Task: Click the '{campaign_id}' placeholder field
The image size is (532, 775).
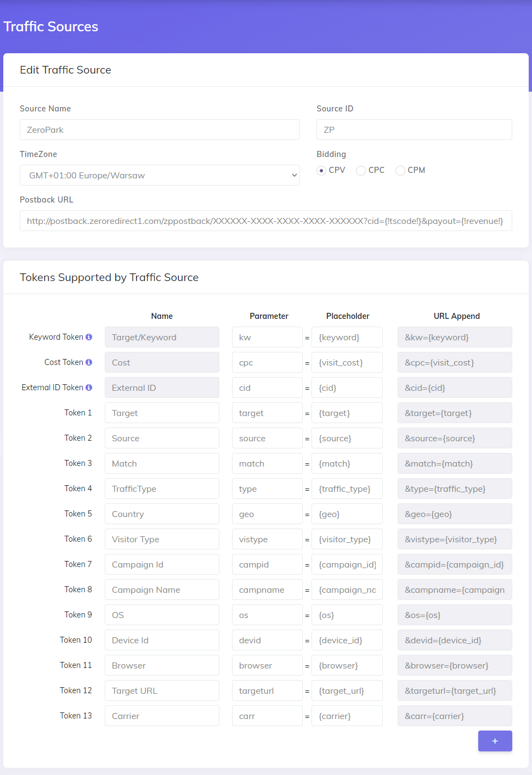Action: tap(347, 564)
